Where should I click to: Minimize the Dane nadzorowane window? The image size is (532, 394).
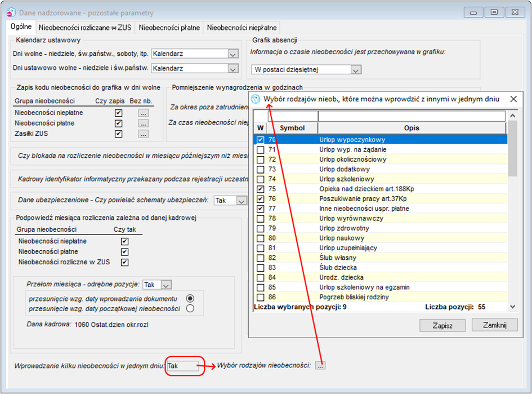coord(473,12)
